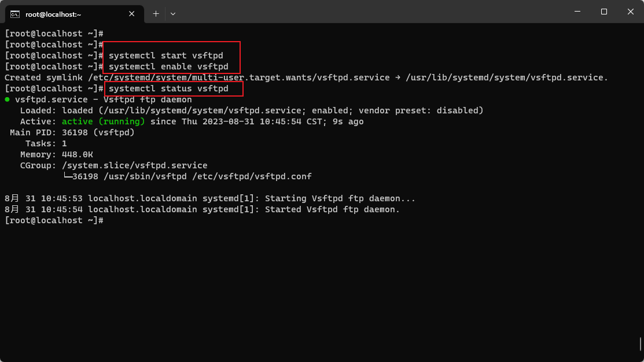Close the root@localhost:~ tab

(131, 14)
